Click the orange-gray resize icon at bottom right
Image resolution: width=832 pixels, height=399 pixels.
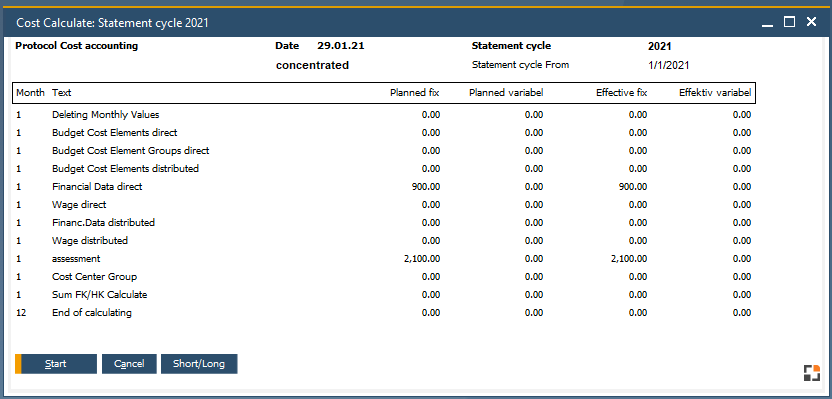811,373
